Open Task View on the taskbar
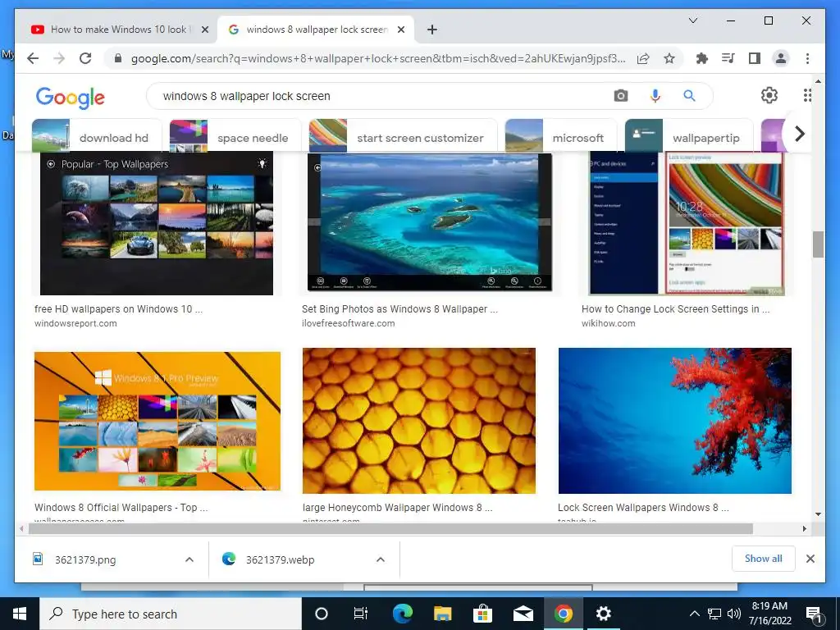Image resolution: width=840 pixels, height=630 pixels. [x=361, y=614]
